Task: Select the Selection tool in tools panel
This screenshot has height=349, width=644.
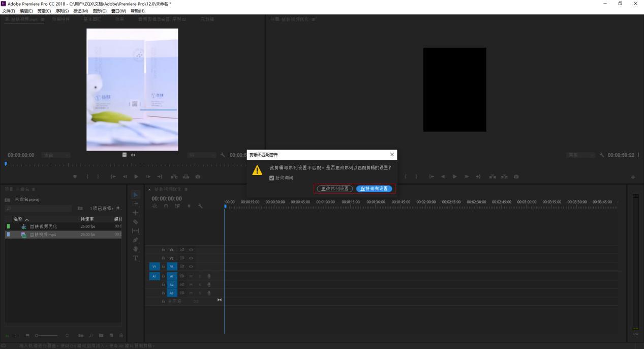Action: click(x=136, y=194)
